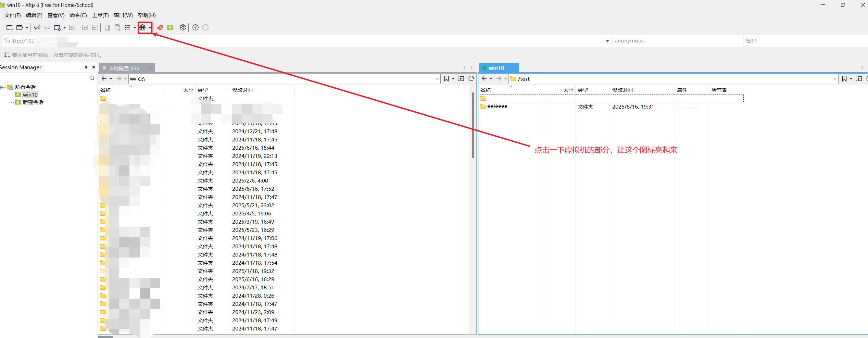
Task: Switch to the 本地磁盘 (G:) tab
Action: click(x=124, y=68)
